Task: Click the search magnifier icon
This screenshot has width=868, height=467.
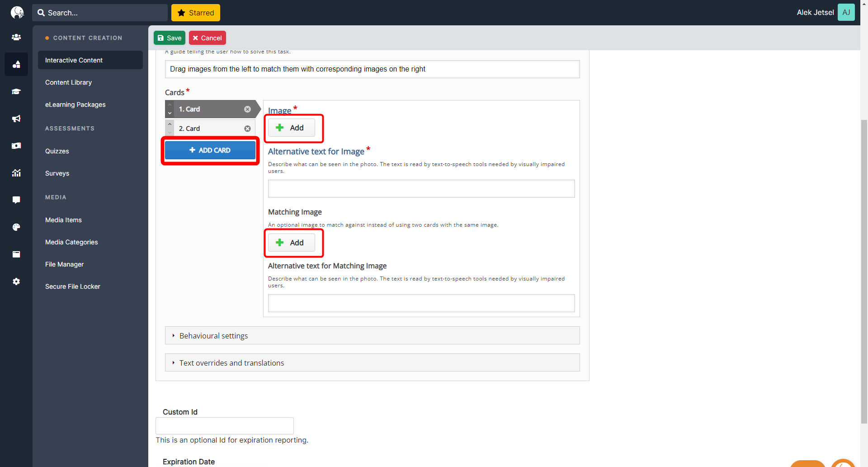Action: point(41,13)
